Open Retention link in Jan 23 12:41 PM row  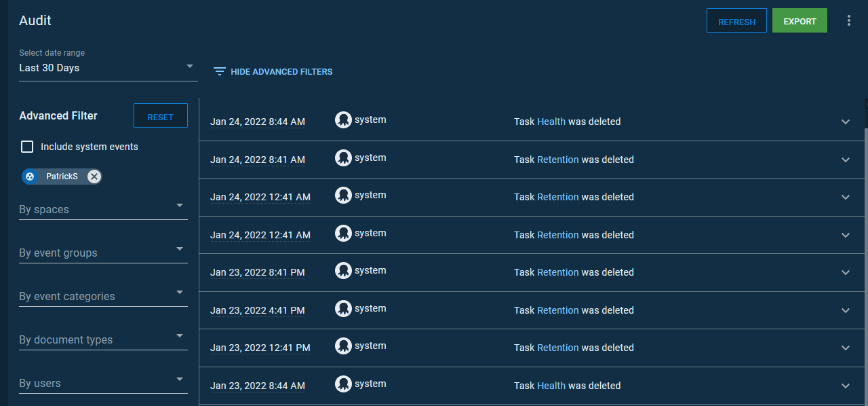tap(558, 348)
